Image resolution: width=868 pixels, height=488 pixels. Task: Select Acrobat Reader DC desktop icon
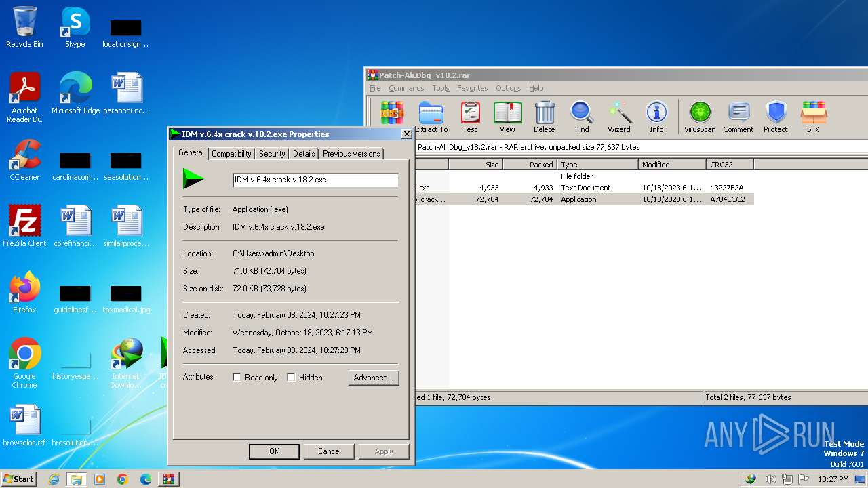[24, 98]
